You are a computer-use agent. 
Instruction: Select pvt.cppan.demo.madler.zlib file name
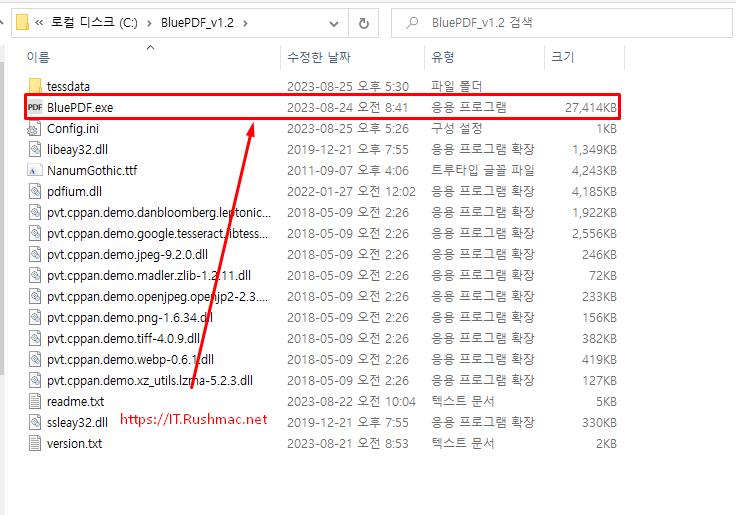(149, 276)
